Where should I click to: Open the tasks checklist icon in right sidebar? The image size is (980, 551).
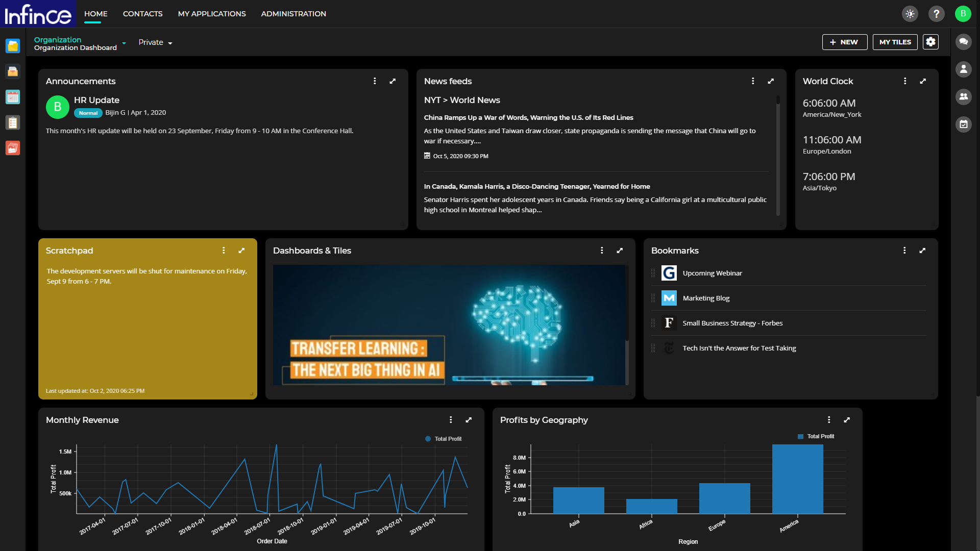[x=964, y=124]
